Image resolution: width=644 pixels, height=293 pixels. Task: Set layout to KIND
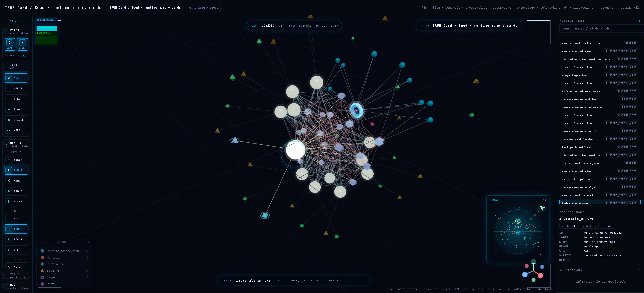16,181
